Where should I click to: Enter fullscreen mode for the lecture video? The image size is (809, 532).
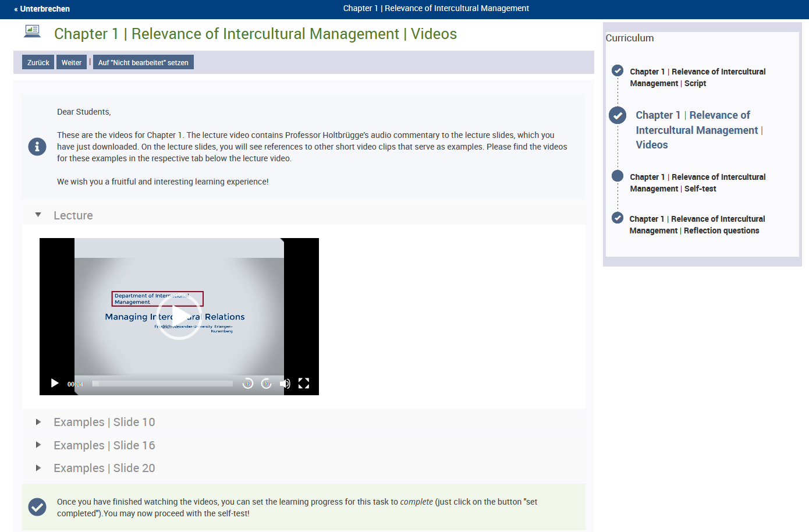tap(304, 384)
